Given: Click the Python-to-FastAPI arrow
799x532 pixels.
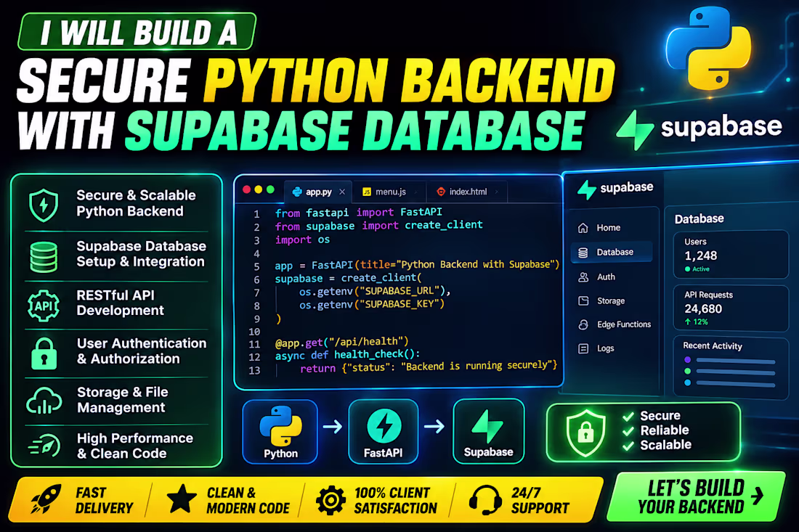Looking at the screenshot, I should click(333, 426).
